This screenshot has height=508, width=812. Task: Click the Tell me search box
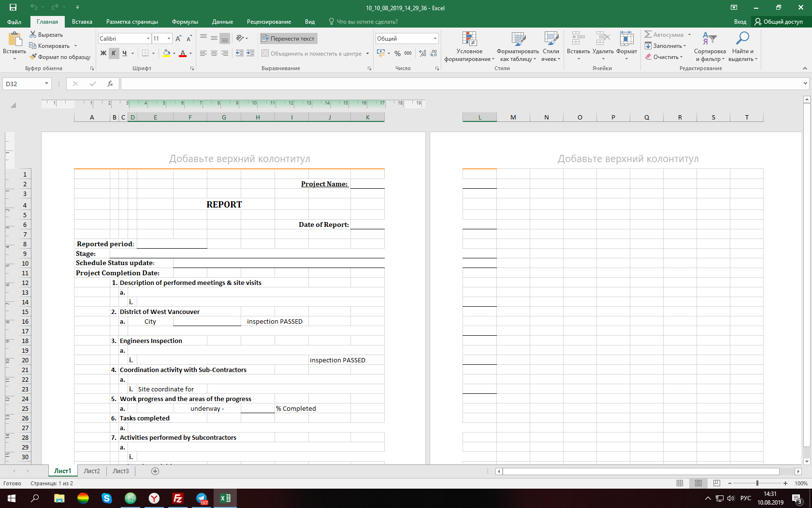(363, 22)
